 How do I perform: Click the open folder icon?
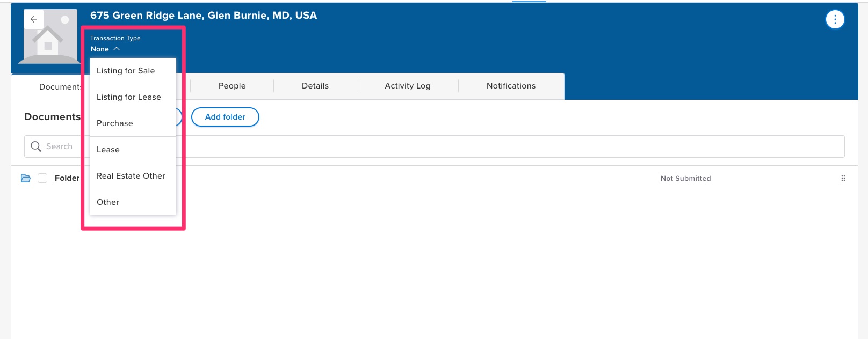(25, 178)
